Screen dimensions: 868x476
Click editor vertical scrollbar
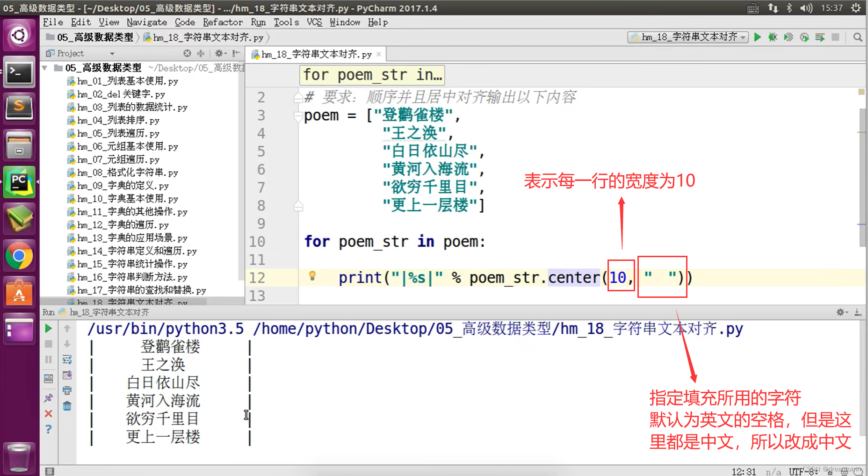862,178
